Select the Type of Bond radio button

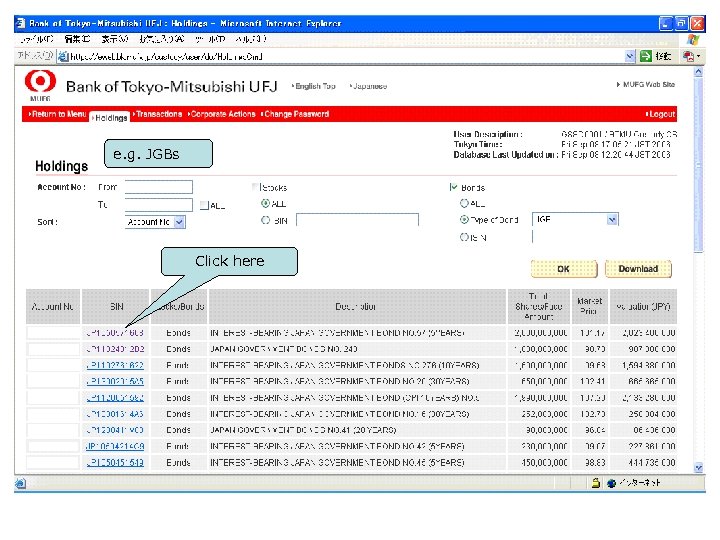coord(464,219)
